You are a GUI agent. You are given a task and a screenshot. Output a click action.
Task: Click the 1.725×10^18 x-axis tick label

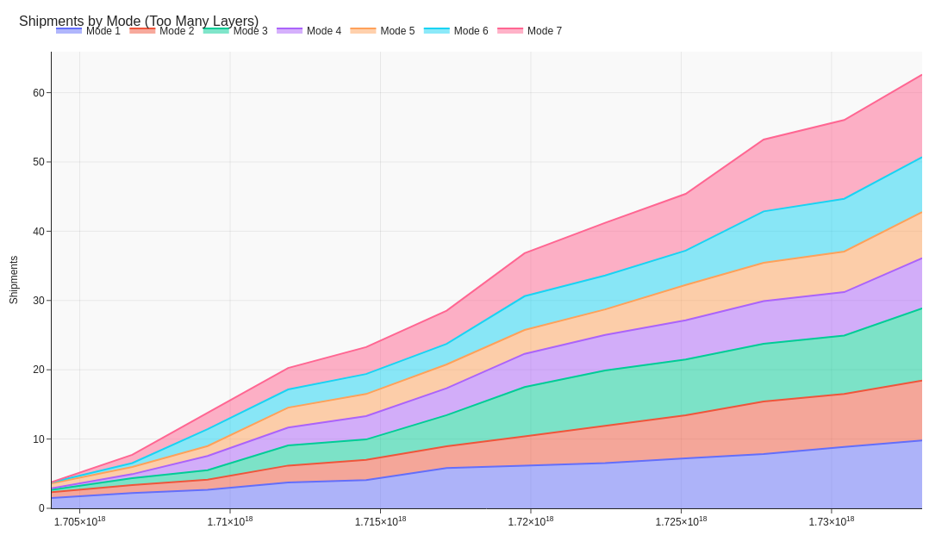pyautogui.click(x=681, y=521)
